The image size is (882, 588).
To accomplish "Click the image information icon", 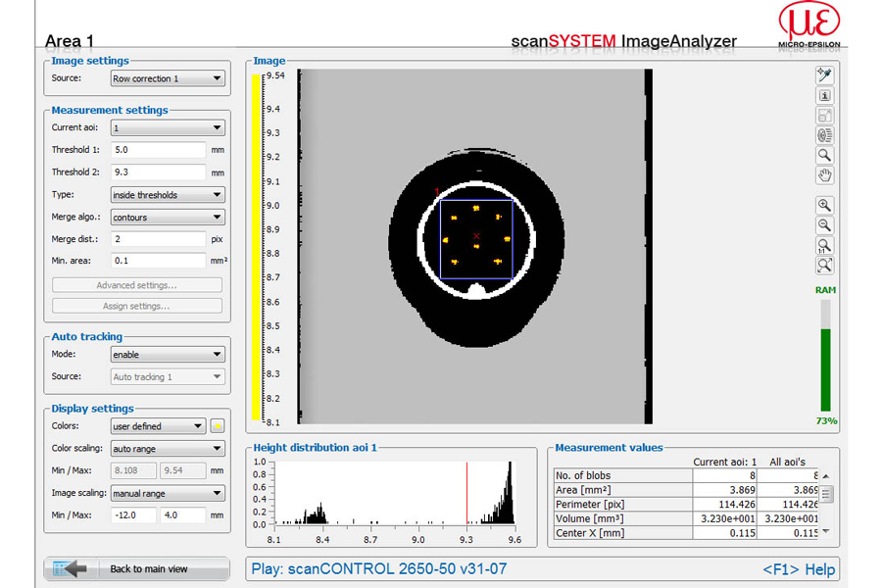I will [824, 96].
